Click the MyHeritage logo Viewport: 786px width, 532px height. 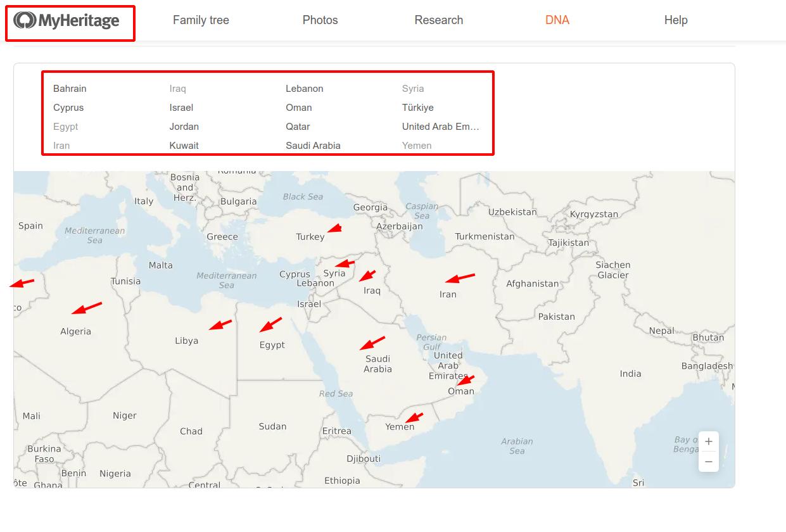(67, 21)
